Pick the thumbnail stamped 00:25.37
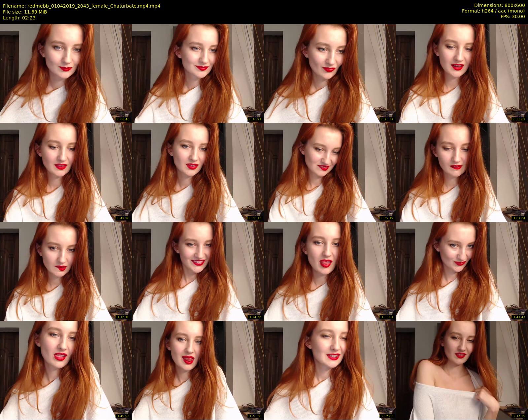 coord(330,73)
